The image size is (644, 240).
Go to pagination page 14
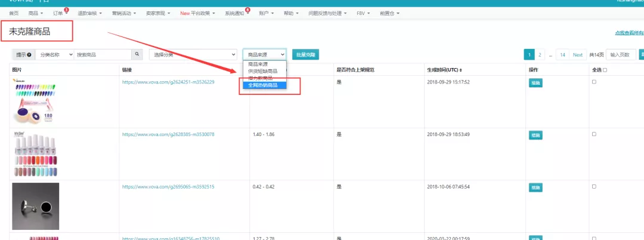563,55
